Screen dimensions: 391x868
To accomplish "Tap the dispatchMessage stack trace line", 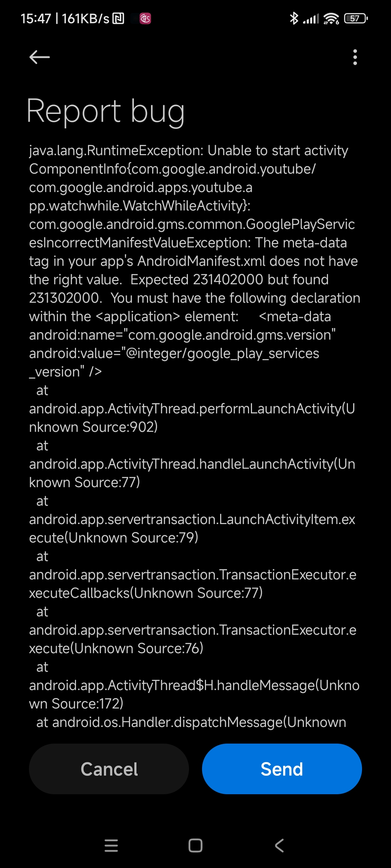I will [x=191, y=722].
